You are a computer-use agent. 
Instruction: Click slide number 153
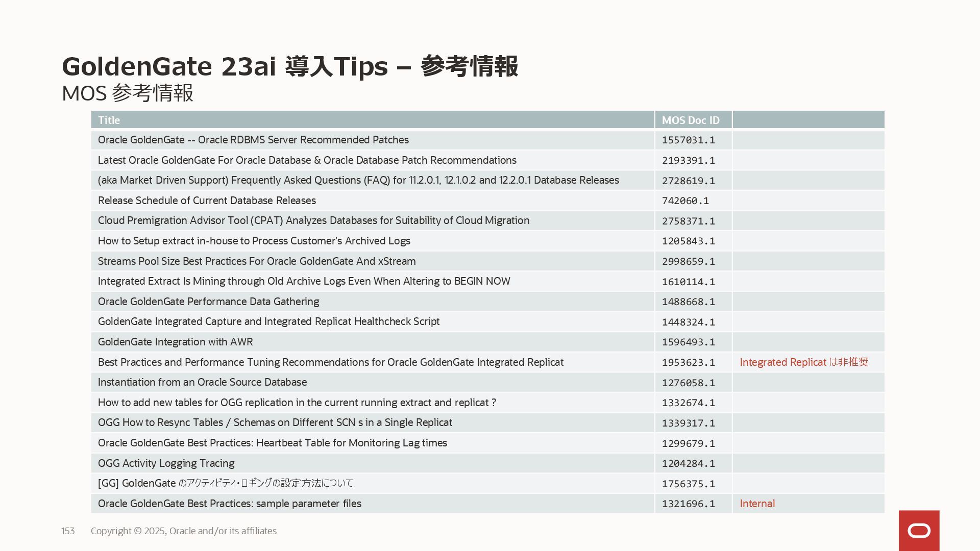[x=68, y=531]
